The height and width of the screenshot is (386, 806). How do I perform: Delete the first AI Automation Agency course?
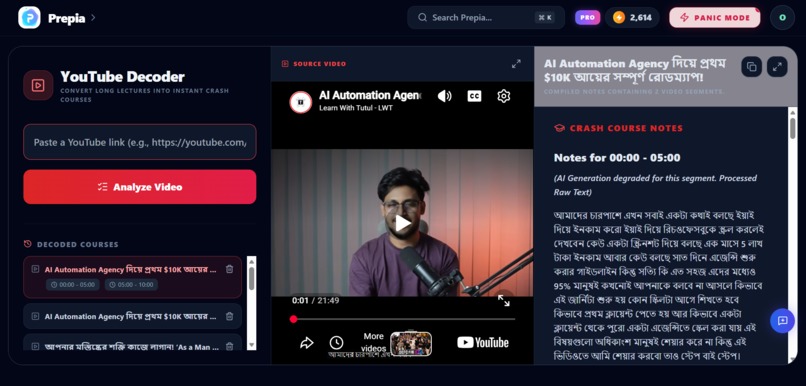coord(230,269)
